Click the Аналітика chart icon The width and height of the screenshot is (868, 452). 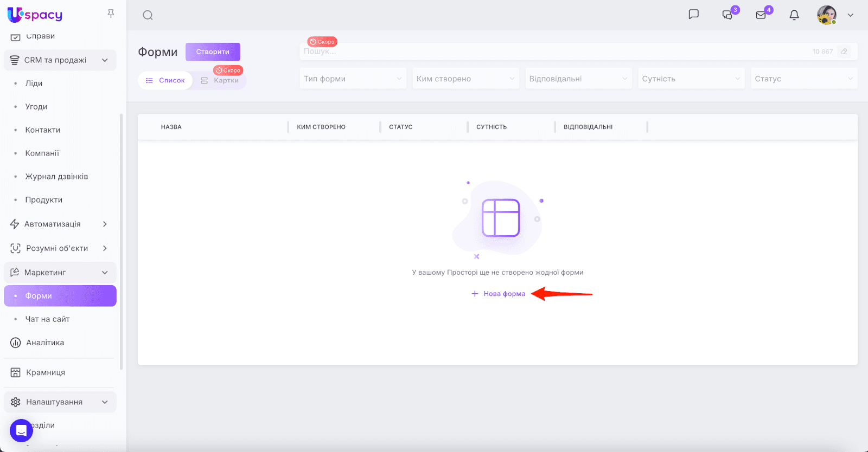[x=16, y=343]
